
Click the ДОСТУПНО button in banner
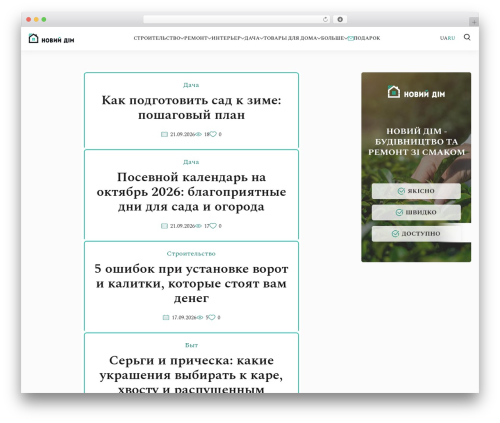point(416,234)
